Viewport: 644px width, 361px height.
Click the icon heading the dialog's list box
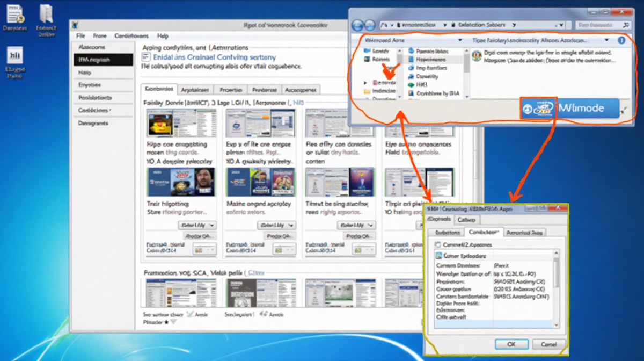pos(438,256)
